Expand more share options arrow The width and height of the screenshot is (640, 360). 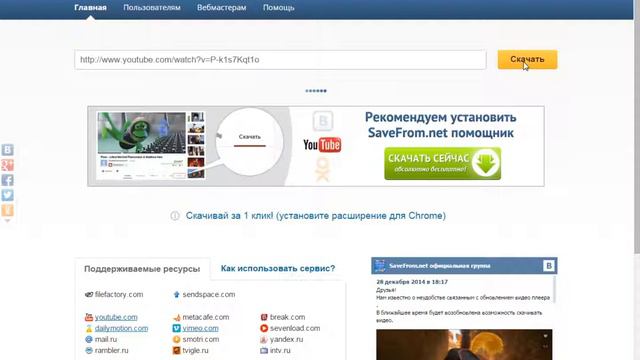[7, 220]
